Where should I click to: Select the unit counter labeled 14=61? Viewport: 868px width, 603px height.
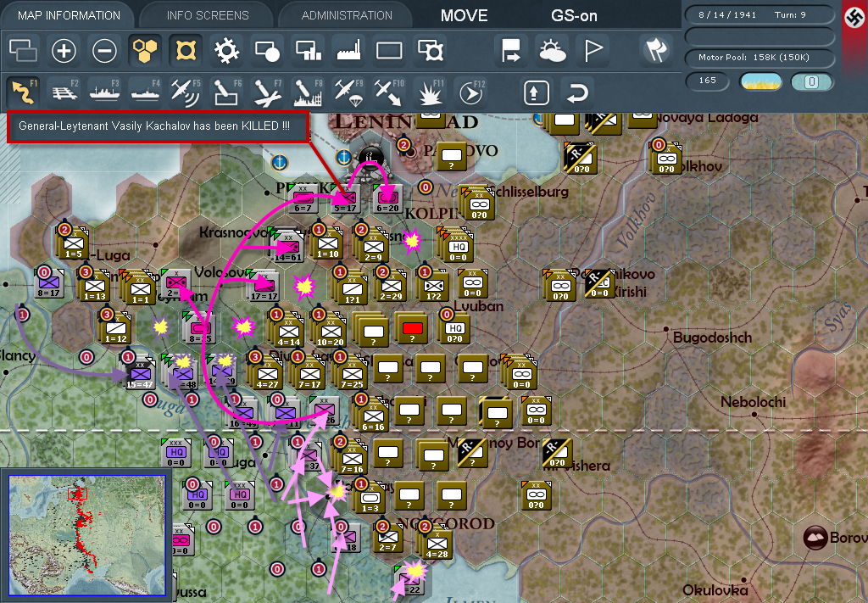288,248
